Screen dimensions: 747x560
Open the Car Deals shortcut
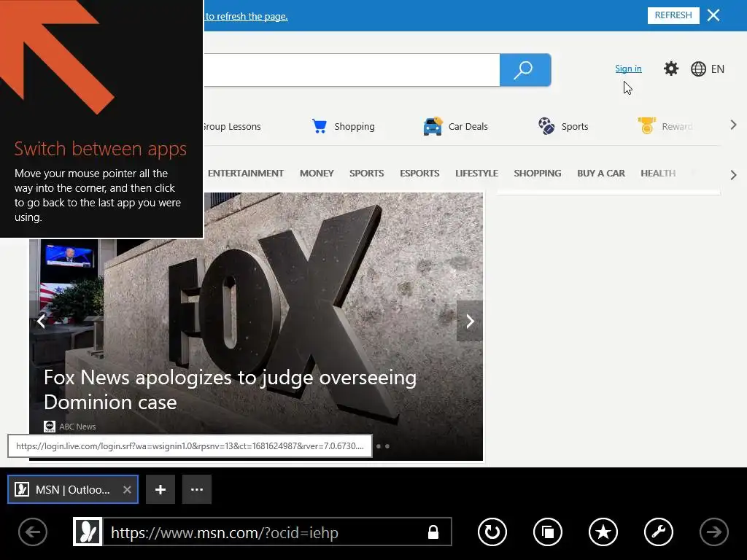pos(455,126)
